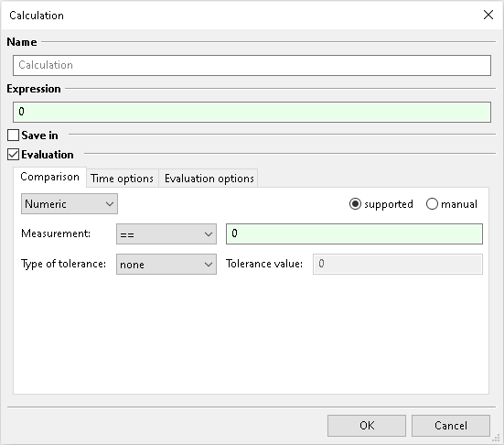Choose the manual radio button

click(432, 204)
